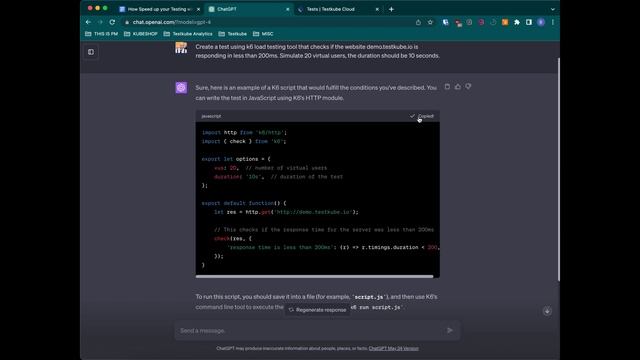Click Regenerate response button
The width and height of the screenshot is (640, 360).
coord(318,310)
